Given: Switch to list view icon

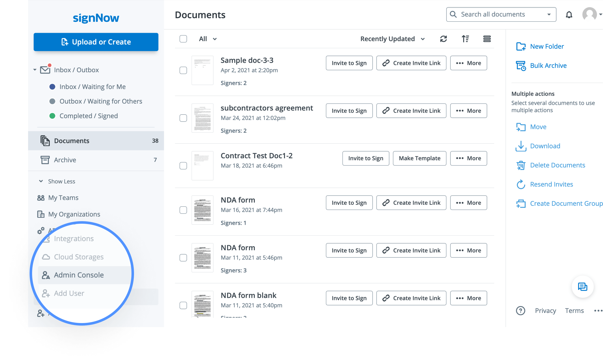Looking at the screenshot, I should tap(487, 39).
